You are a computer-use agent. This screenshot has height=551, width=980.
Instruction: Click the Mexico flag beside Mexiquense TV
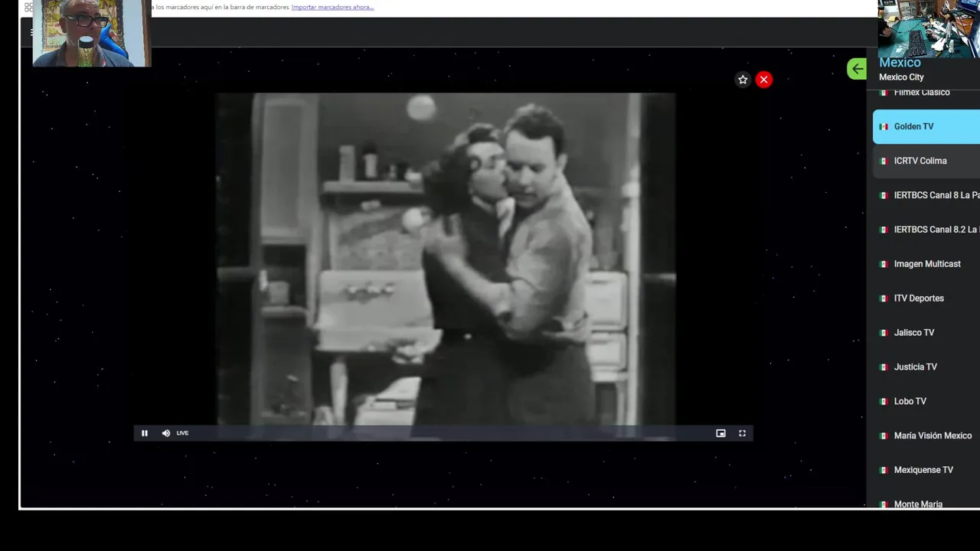pyautogui.click(x=884, y=471)
